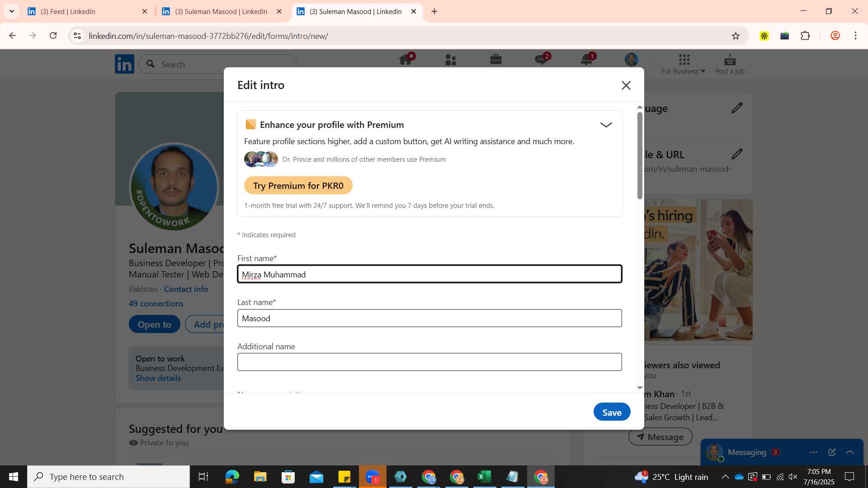This screenshot has height=488, width=868.
Task: Open the Me profile avatar menu
Action: click(632, 60)
